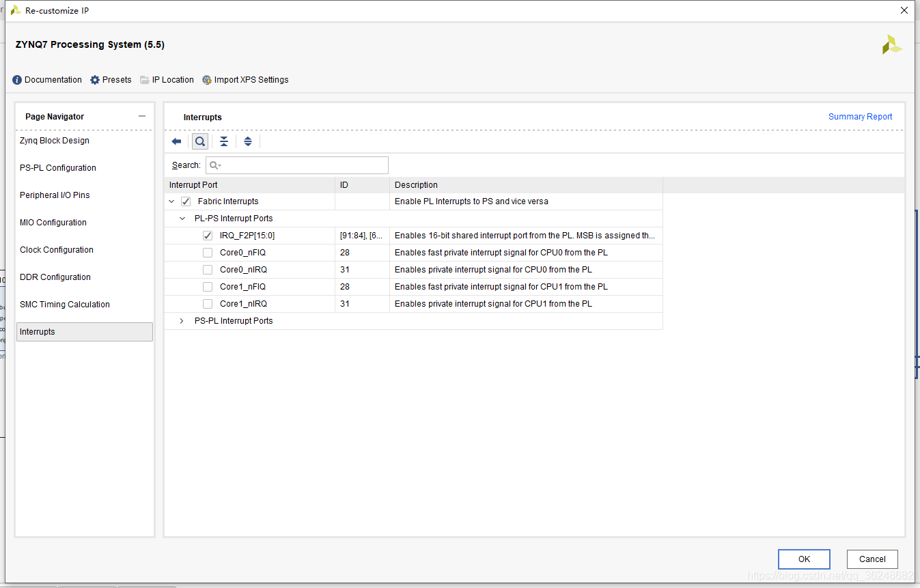Close the Re-customize IP dialog
Image resolution: width=920 pixels, height=588 pixels.
pos(904,10)
